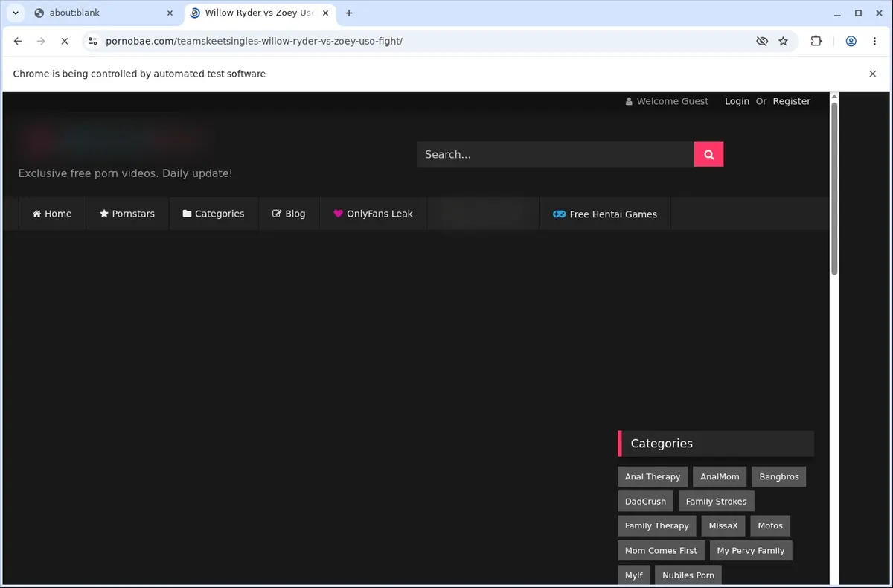The image size is (893, 588).
Task: Close the Willow Ryder vs Zoey tab
Action: click(325, 13)
